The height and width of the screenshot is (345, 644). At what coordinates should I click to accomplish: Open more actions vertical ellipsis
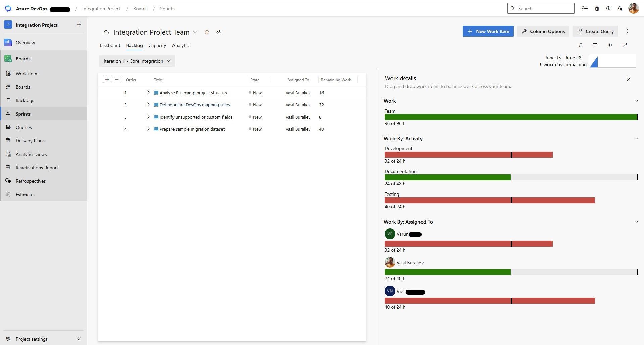tap(627, 31)
